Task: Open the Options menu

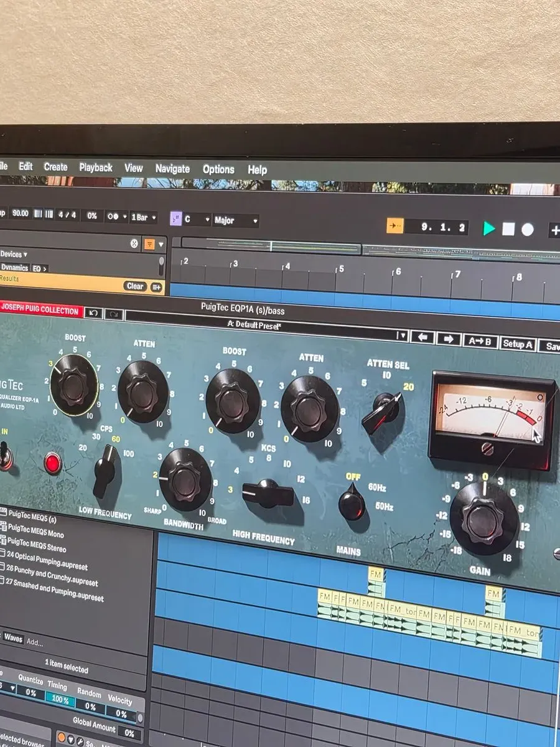Action: (x=218, y=169)
